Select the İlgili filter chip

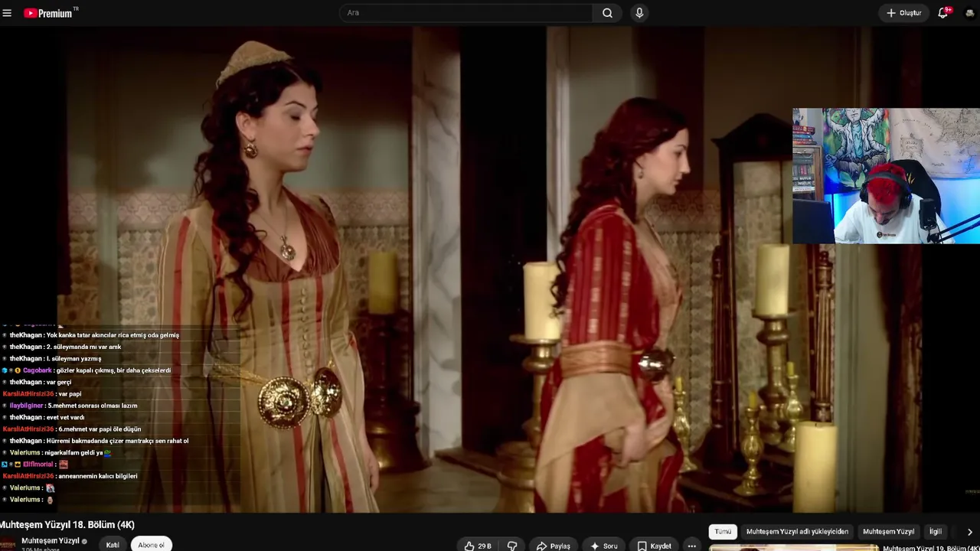point(936,531)
